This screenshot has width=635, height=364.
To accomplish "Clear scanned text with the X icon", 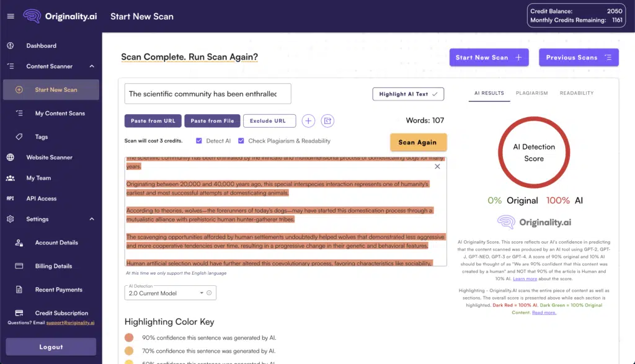I will (437, 166).
